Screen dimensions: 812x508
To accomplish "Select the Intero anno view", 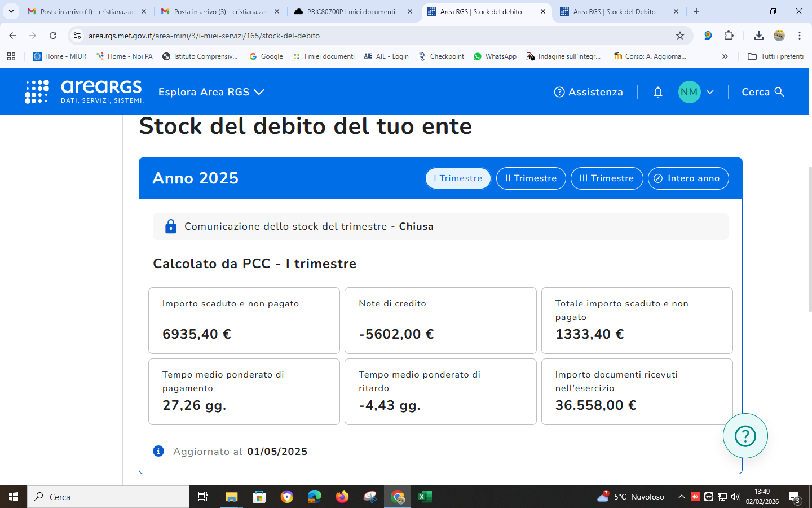I will tap(688, 178).
